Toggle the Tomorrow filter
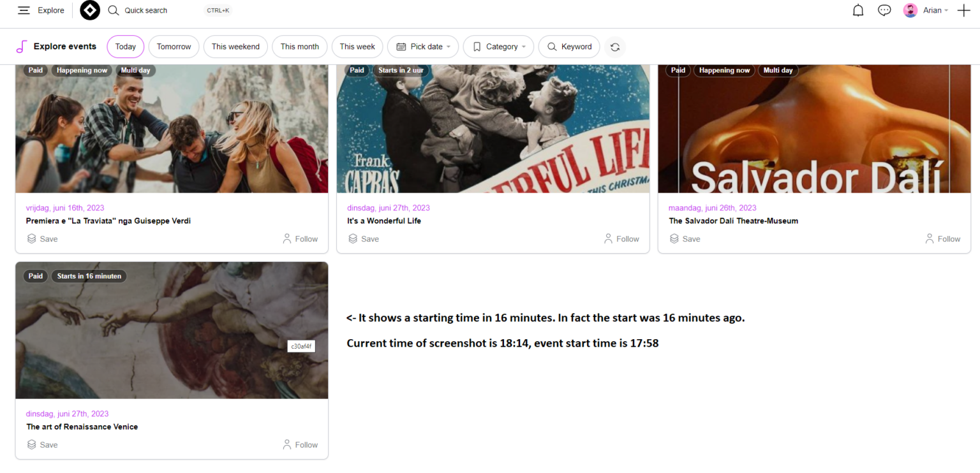Screen dimensions: 980x473 (174, 47)
